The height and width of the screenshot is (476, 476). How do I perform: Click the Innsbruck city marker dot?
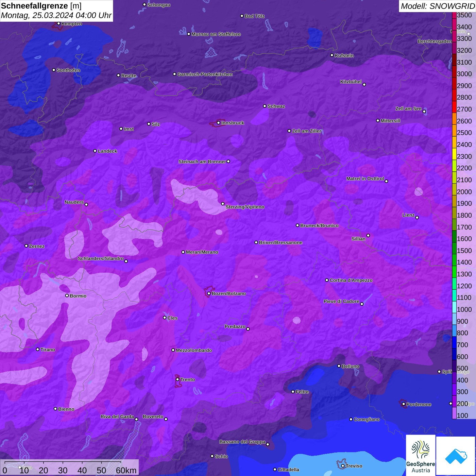[x=219, y=123]
